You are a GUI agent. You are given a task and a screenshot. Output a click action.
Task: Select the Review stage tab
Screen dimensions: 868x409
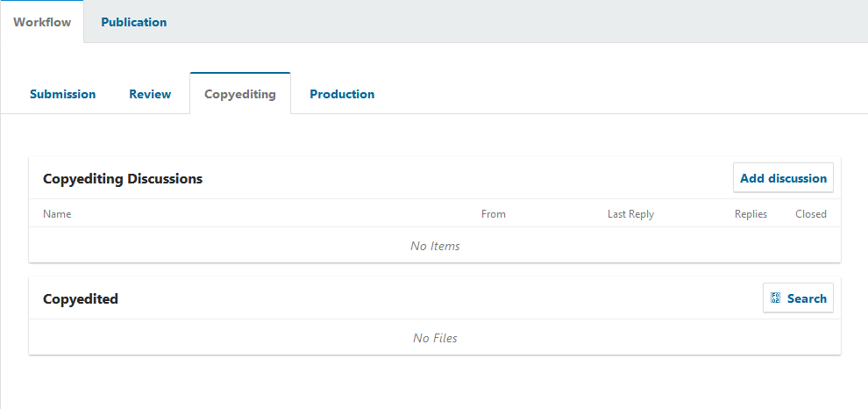[150, 94]
